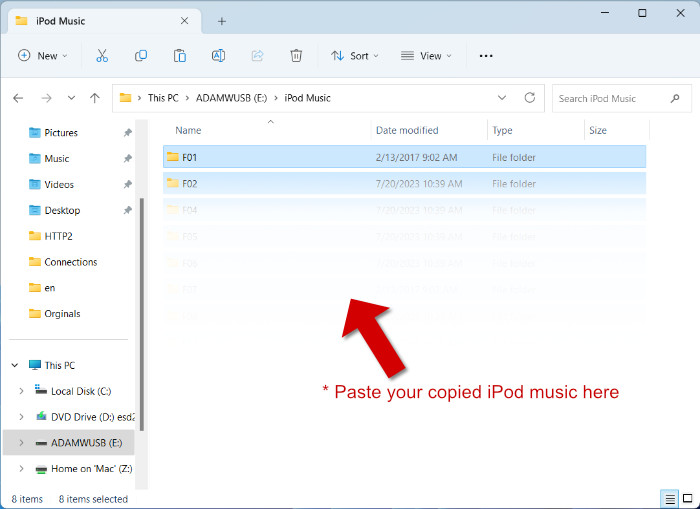Sort by the Size column header

(597, 130)
